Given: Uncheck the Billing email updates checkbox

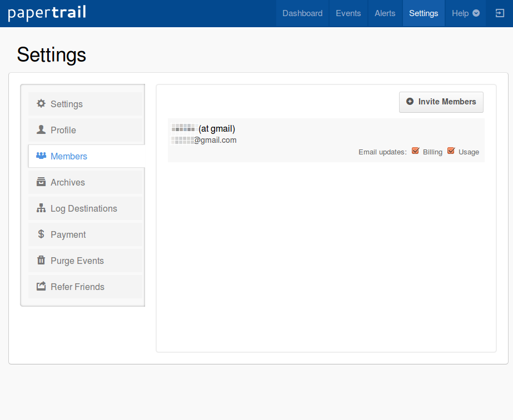Looking at the screenshot, I should (415, 151).
